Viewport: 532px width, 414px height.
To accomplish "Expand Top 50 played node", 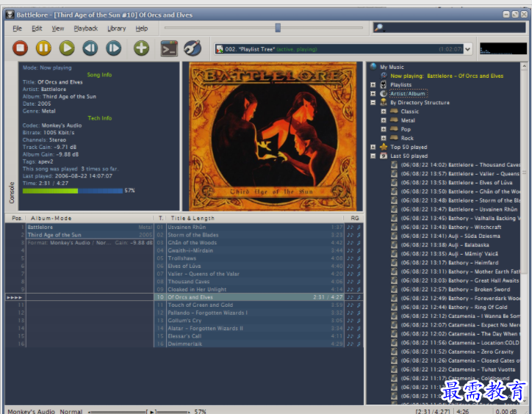I will pyautogui.click(x=373, y=147).
